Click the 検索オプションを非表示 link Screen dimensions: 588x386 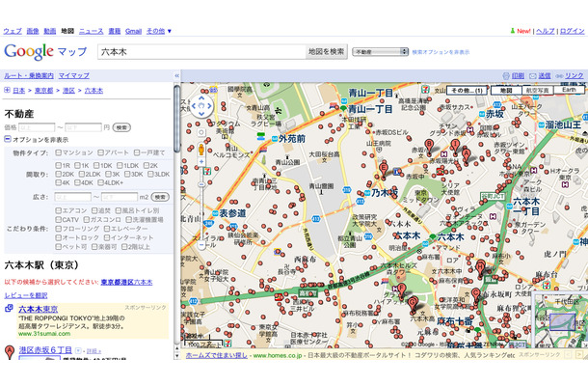coord(441,52)
